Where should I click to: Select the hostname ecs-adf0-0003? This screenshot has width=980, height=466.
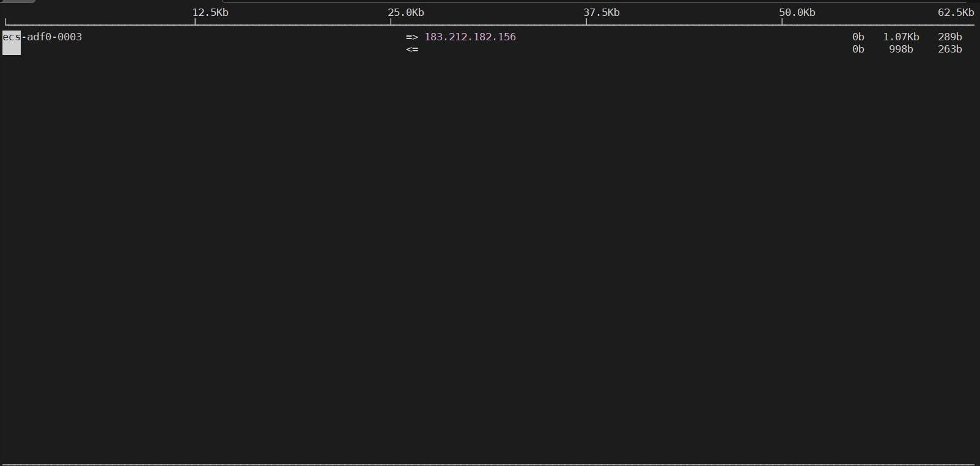[42, 37]
